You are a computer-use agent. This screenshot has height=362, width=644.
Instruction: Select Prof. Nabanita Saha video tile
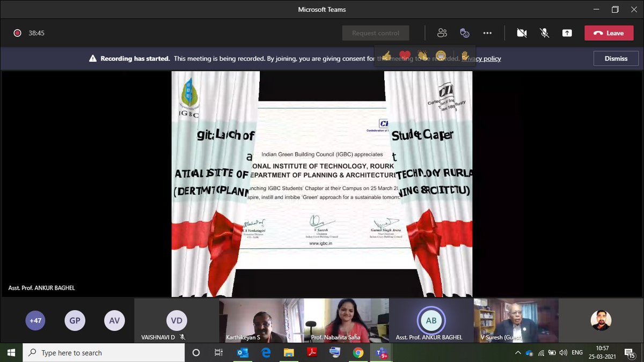tap(346, 321)
